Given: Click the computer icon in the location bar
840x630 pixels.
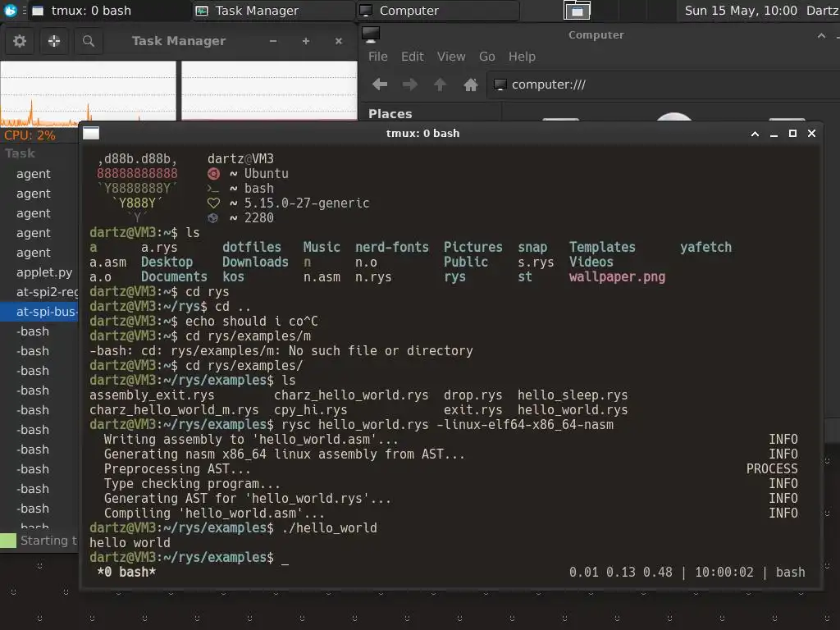Looking at the screenshot, I should (x=500, y=84).
